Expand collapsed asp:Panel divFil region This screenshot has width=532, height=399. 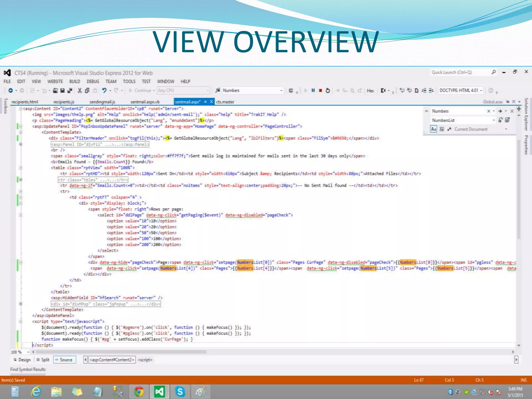coord(21,144)
